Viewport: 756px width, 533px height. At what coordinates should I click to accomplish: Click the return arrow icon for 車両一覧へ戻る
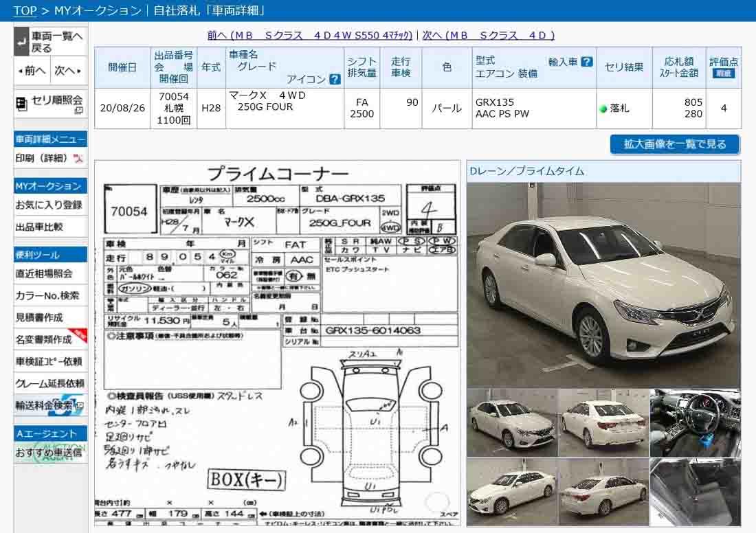(x=21, y=42)
